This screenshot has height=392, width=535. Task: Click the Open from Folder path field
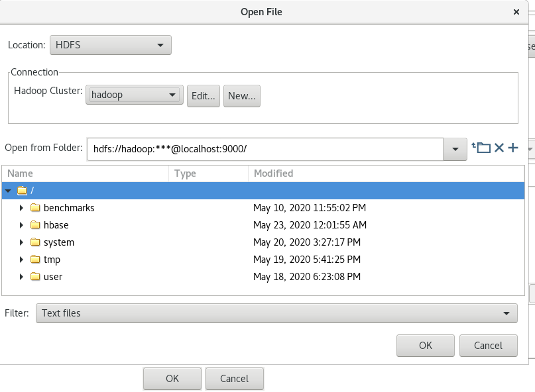[x=265, y=149]
